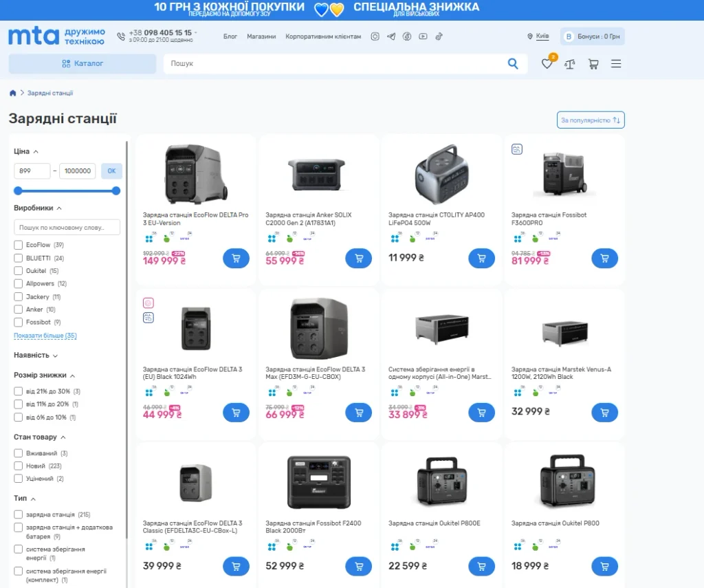Click the search magnifier icon

[x=513, y=64]
